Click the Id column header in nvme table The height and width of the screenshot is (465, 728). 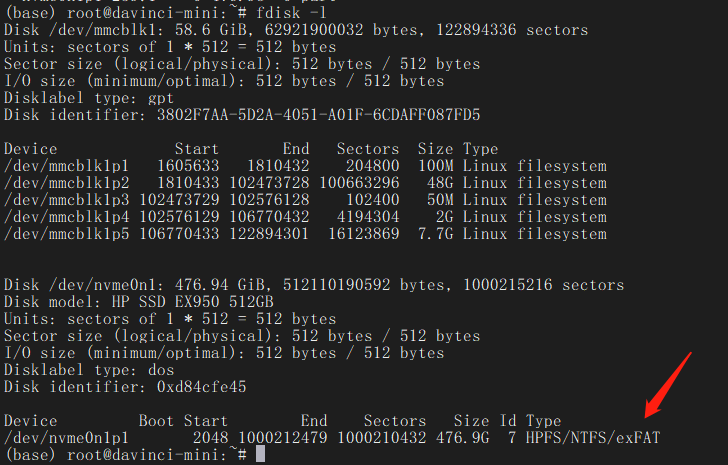tap(507, 421)
